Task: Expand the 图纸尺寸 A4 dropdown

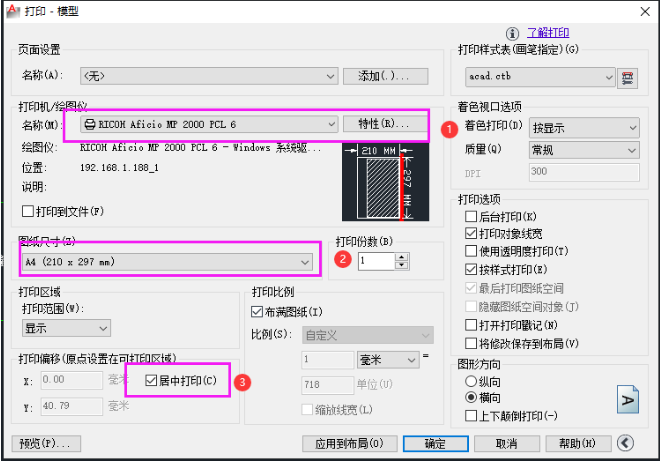Action: (x=305, y=262)
